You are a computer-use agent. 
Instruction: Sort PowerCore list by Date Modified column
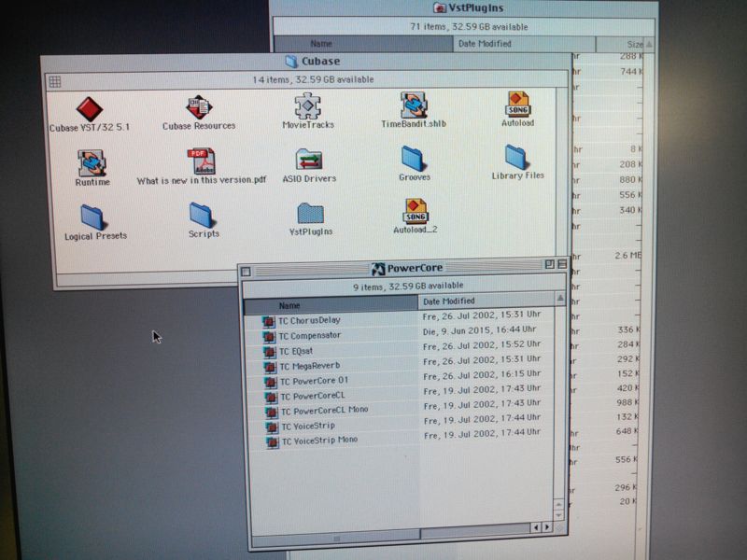click(x=486, y=301)
